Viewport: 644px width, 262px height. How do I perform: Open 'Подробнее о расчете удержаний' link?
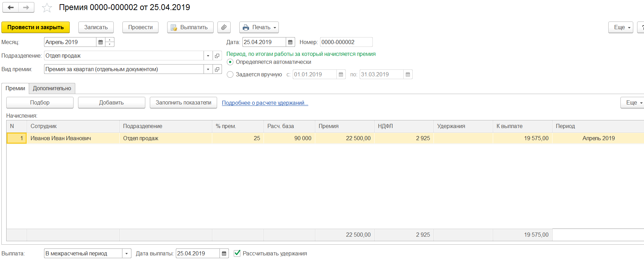pos(265,103)
